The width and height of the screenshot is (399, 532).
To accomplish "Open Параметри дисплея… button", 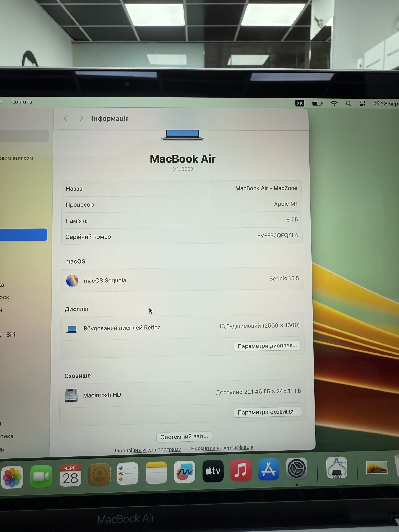I will 267,346.
